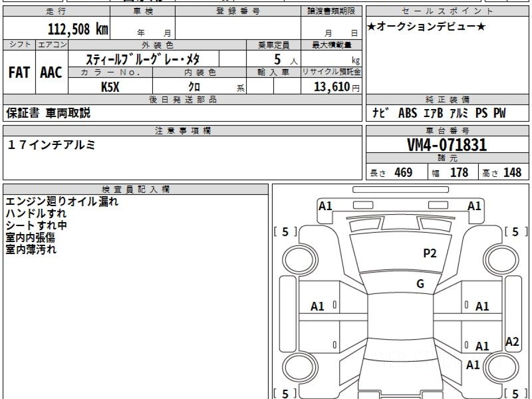Screen dimensions: 532x399
Task: Select the 室内内張傷 inspector note
Action: 30,238
